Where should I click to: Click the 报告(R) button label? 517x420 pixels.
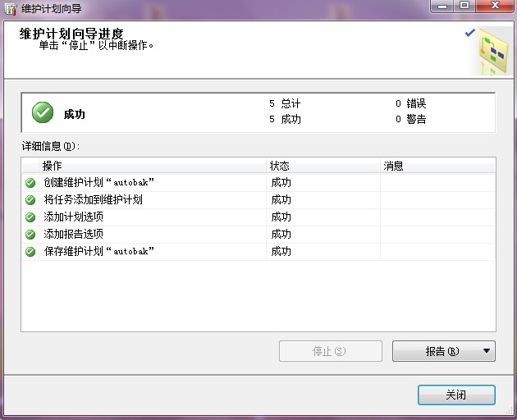click(442, 351)
